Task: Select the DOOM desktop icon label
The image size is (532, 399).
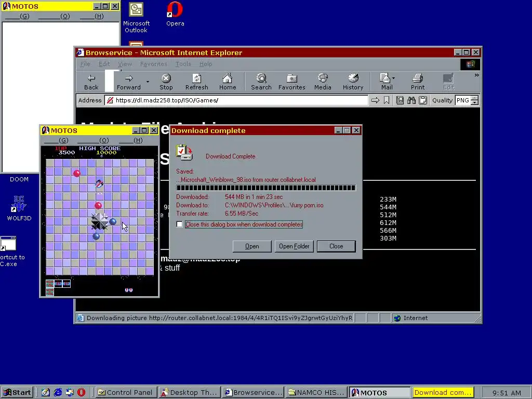Action: tap(19, 179)
